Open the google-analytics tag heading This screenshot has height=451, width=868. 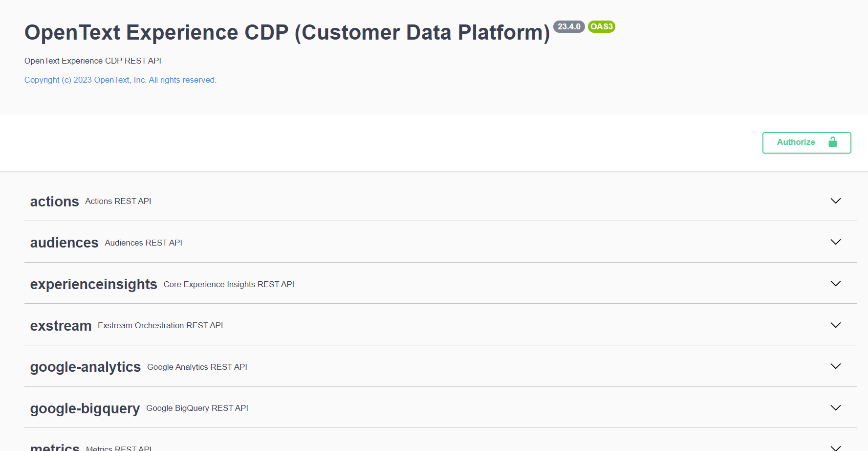[x=85, y=367]
